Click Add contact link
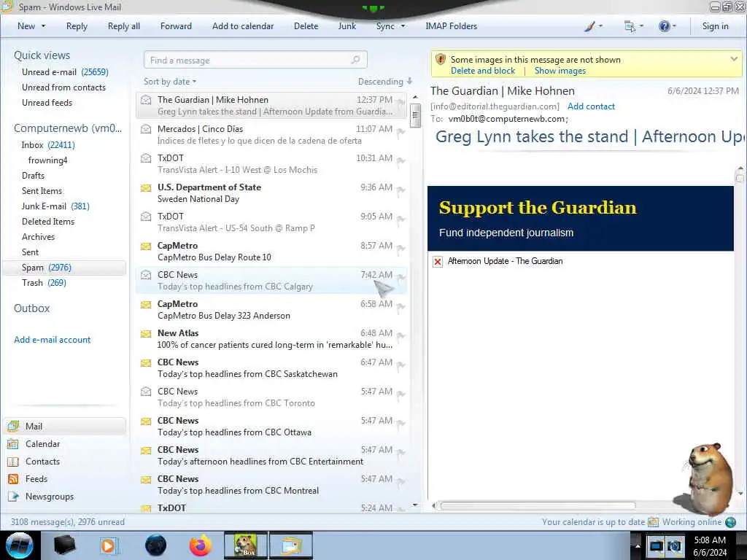Screen dimensions: 747x560 tap(591, 106)
